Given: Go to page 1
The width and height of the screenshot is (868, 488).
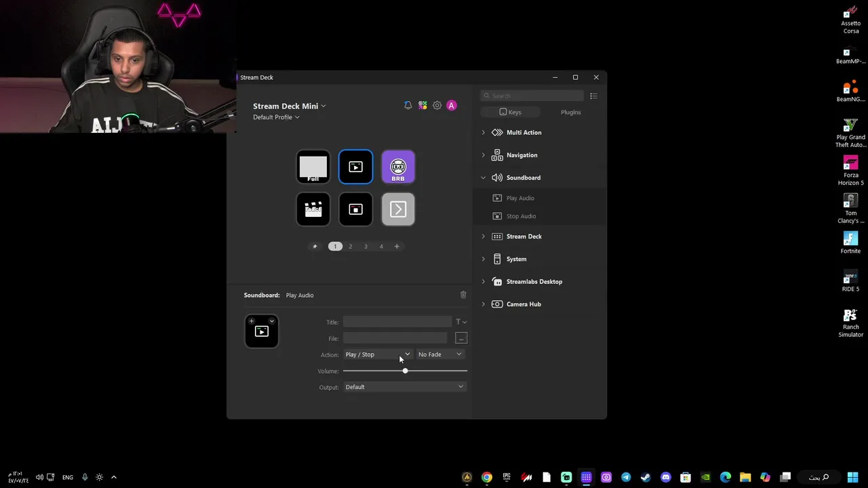Looking at the screenshot, I should pyautogui.click(x=335, y=247).
